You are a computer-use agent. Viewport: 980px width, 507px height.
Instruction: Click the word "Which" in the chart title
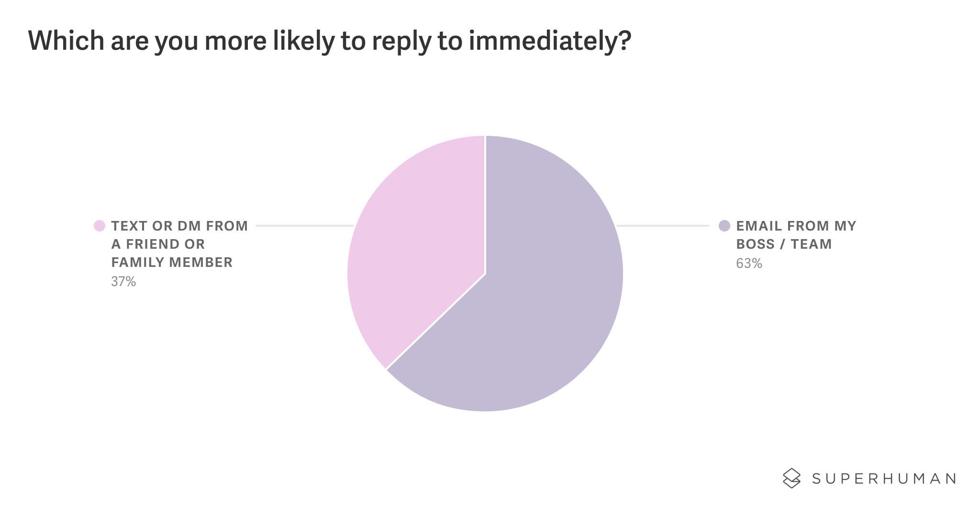click(66, 41)
